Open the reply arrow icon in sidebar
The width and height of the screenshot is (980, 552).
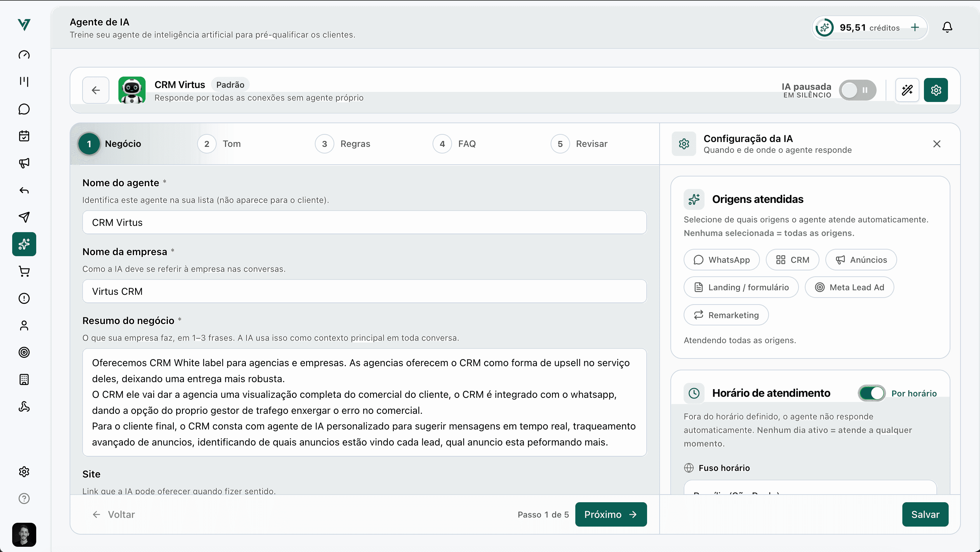point(24,190)
